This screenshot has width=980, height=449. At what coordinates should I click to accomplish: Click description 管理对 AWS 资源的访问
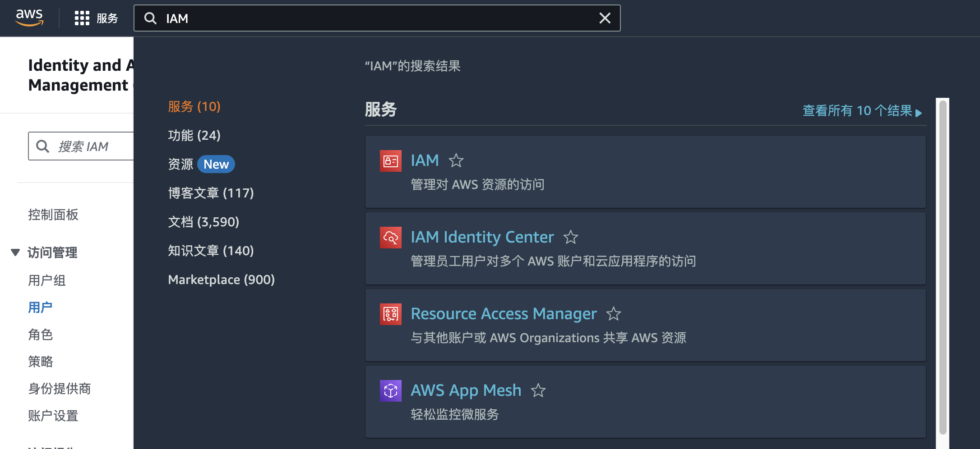tap(477, 184)
